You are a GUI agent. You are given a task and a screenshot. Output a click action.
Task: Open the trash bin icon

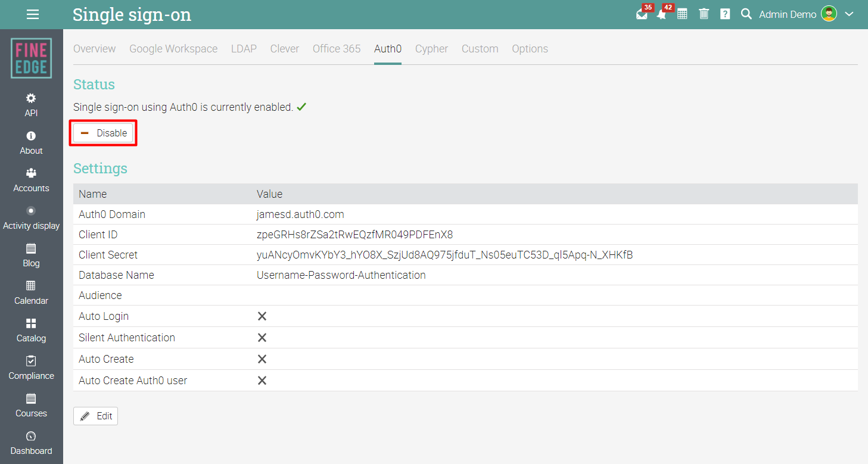(704, 14)
